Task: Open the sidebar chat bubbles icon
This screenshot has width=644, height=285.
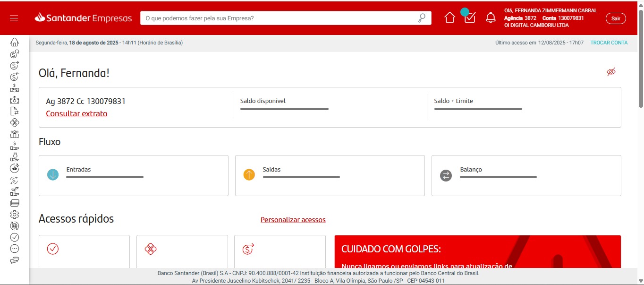Action: tap(15, 260)
